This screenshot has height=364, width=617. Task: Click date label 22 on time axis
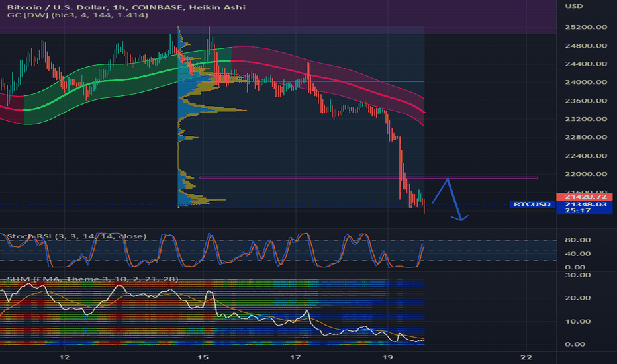click(526, 357)
